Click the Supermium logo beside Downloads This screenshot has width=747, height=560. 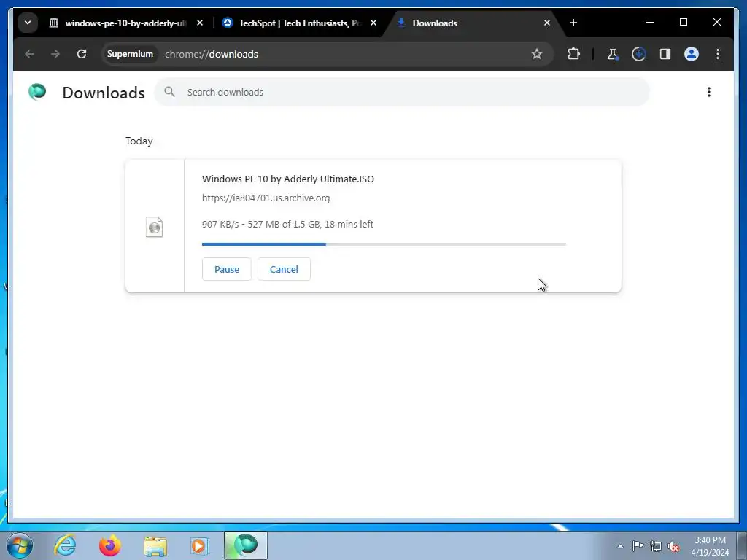click(x=37, y=91)
